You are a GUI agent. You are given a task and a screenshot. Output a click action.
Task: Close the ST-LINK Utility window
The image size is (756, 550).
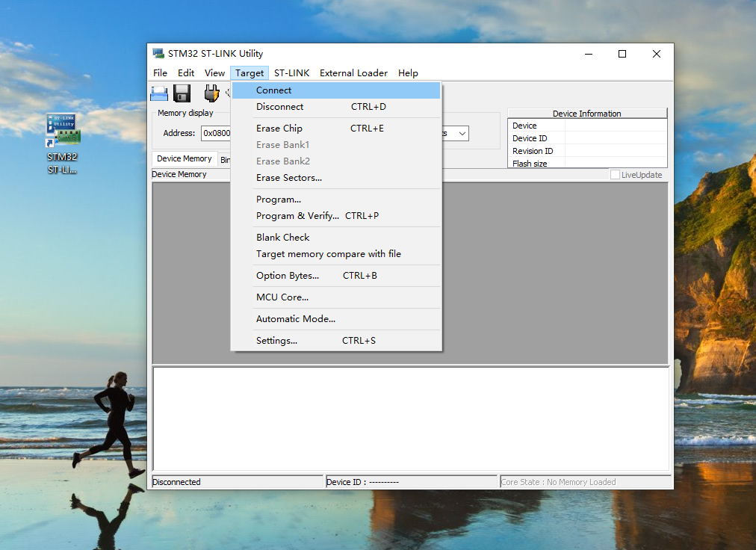pos(656,54)
